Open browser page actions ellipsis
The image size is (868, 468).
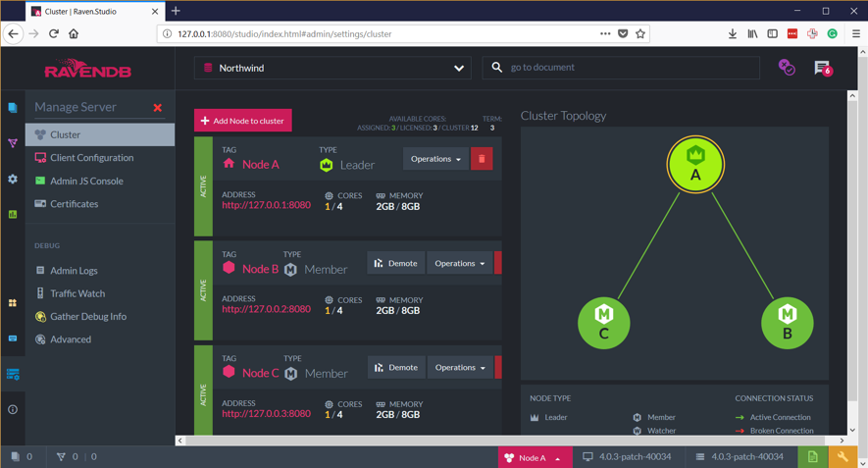pos(605,33)
